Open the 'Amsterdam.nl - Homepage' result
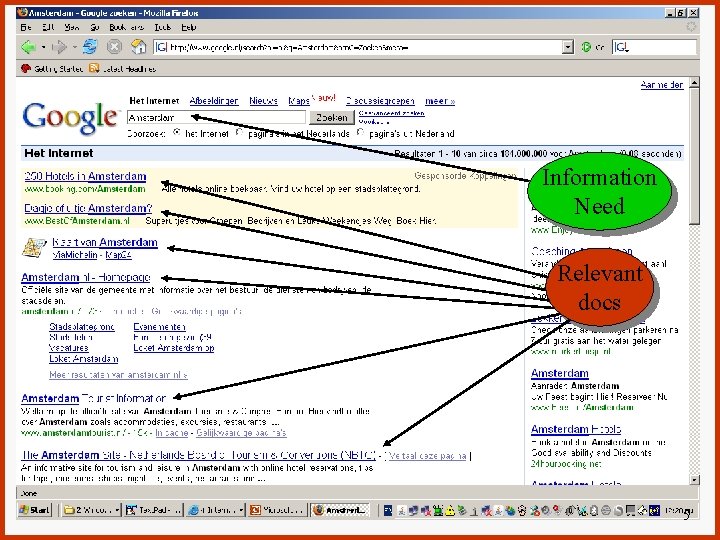The image size is (720, 540). [x=86, y=277]
